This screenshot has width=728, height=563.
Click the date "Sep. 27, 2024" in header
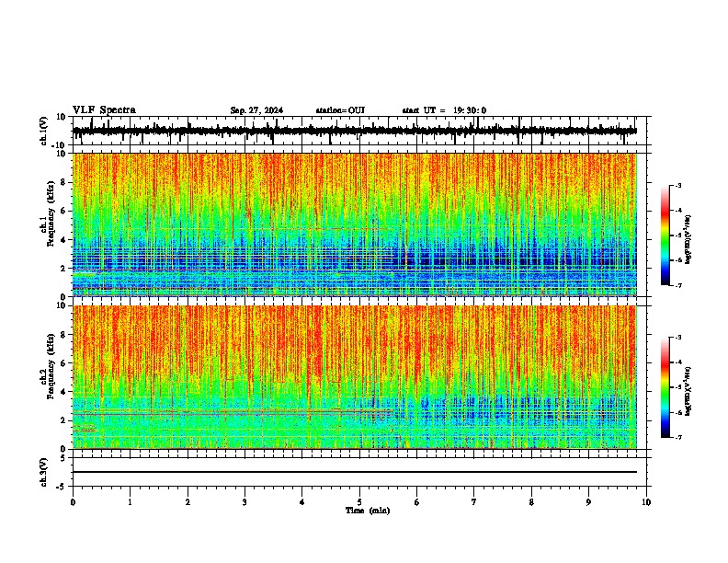(x=256, y=110)
